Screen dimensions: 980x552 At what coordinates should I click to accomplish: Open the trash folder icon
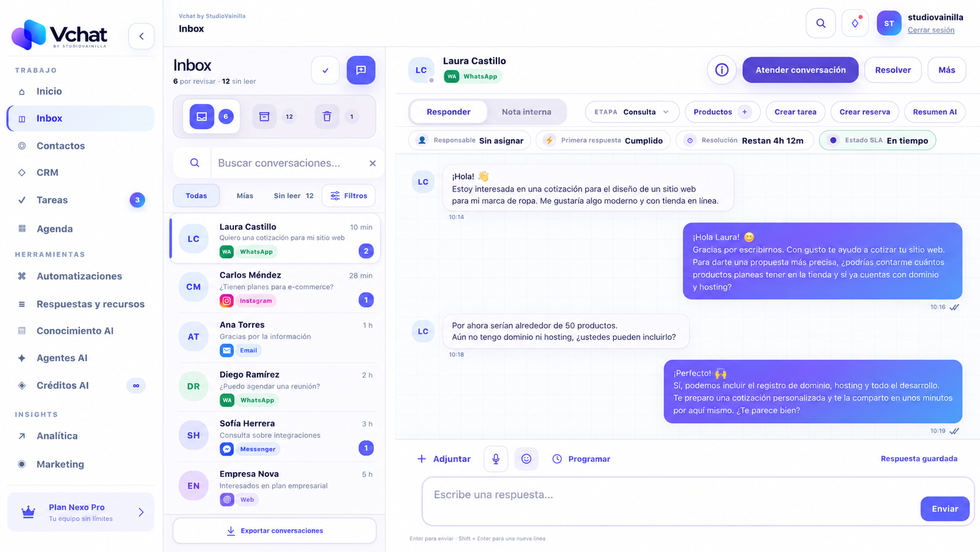click(x=327, y=116)
